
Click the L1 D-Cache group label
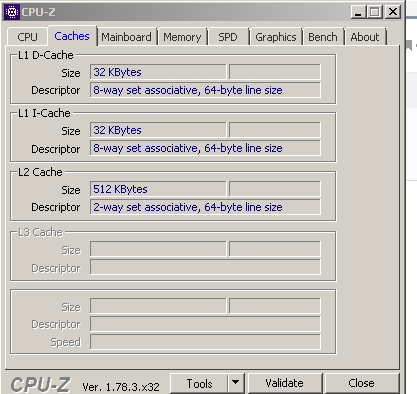[46, 55]
